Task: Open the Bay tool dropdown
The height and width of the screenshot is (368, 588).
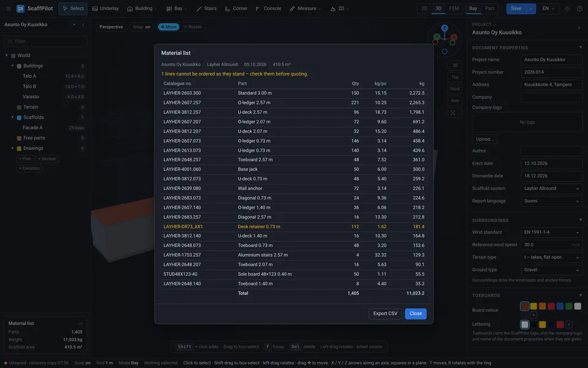Action: [x=176, y=9]
